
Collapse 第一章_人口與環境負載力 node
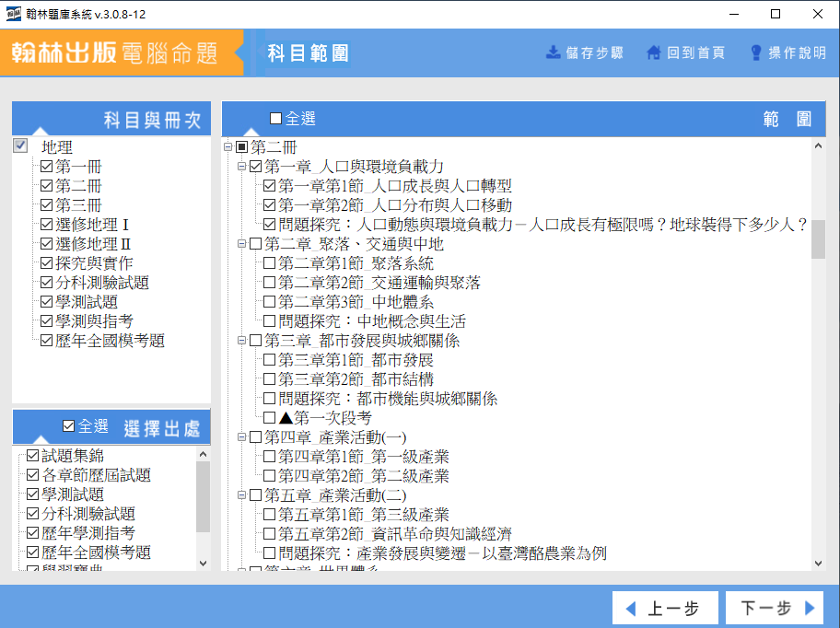click(242, 167)
